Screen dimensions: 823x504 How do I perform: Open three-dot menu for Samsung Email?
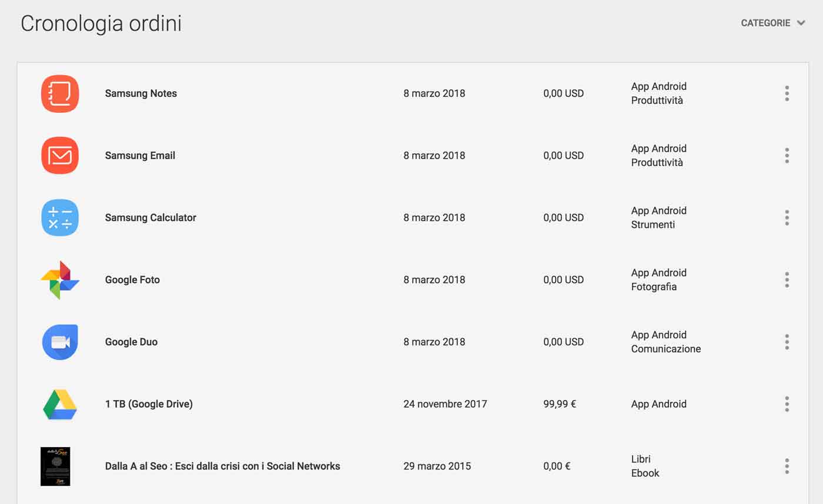(x=787, y=156)
